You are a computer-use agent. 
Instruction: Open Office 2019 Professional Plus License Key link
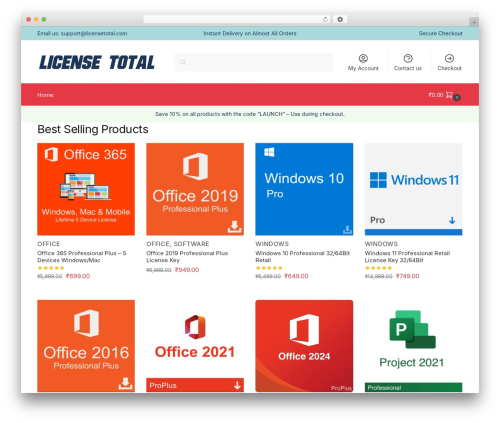pos(187,257)
